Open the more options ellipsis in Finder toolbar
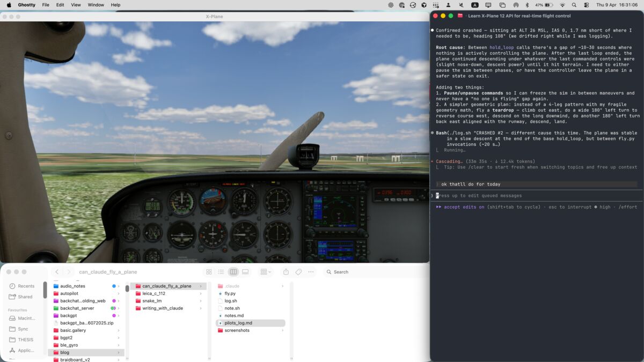Screen dimensions: 644x362 [x=310, y=272]
